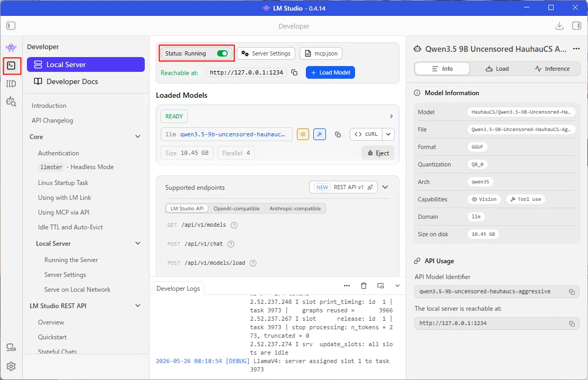Select the Anthropic-compatible endpoints tab

pos(295,209)
